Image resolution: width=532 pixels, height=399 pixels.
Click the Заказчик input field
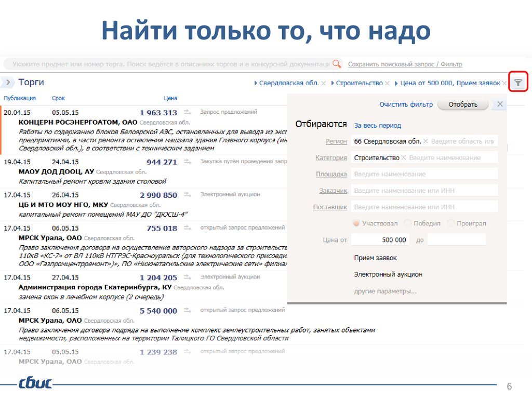pos(424,191)
